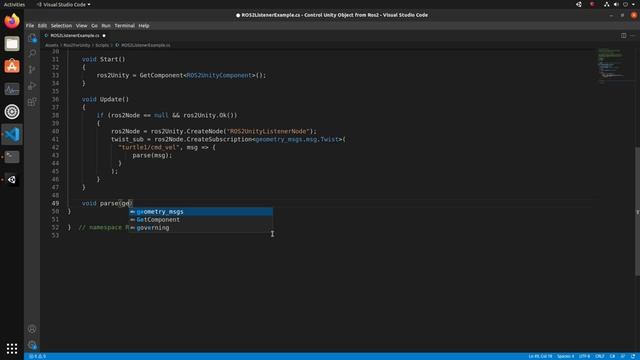The image size is (640, 360).
Task: Open the system tray network icon
Action: point(607,4)
